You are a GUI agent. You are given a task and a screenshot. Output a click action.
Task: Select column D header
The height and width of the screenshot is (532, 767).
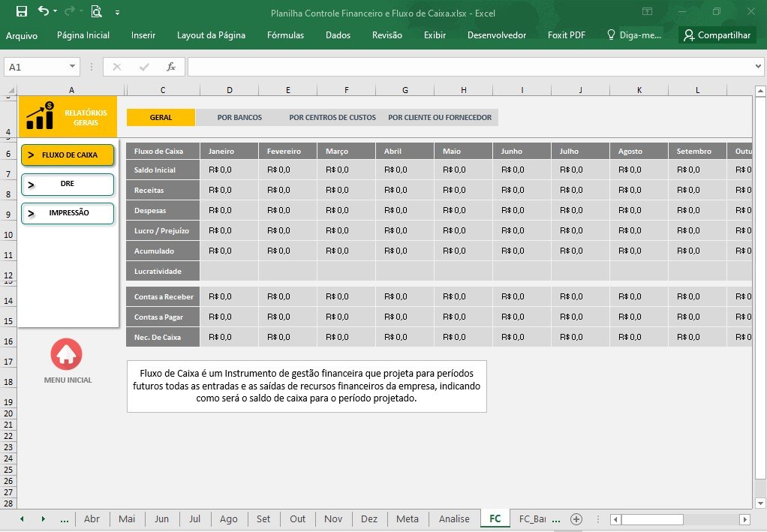click(x=230, y=90)
